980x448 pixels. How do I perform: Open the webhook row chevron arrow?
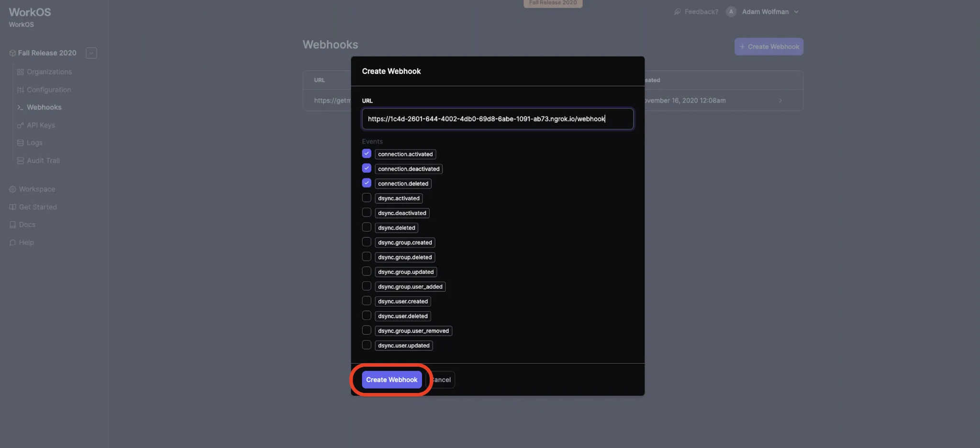click(780, 100)
